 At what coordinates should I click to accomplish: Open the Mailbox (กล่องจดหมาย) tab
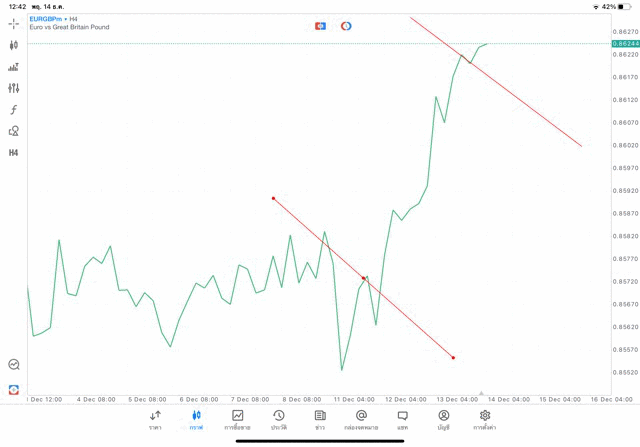361,420
